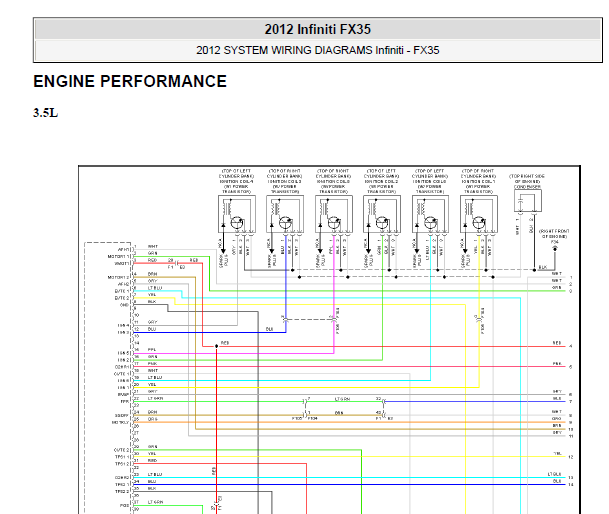Click the FPR terminal label
Screen dimensions: 609x514
click(124, 401)
